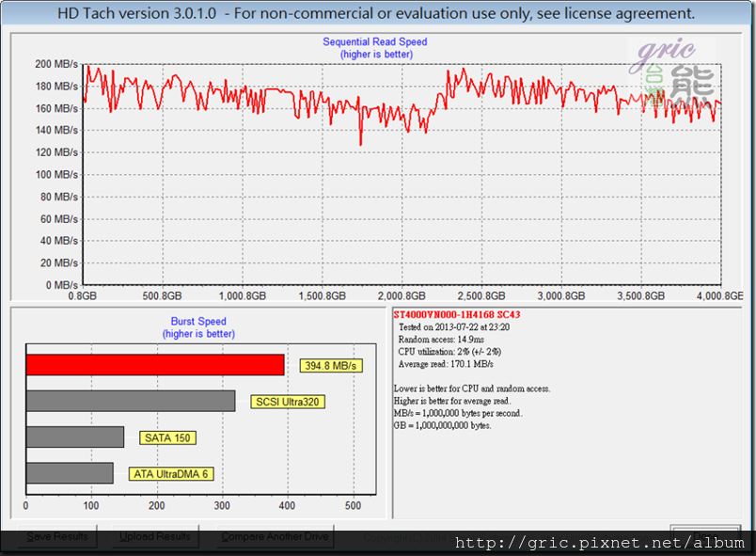The height and width of the screenshot is (556, 756).
Task: Click the "Sequential Read Speed" chart title
Action: click(x=375, y=42)
